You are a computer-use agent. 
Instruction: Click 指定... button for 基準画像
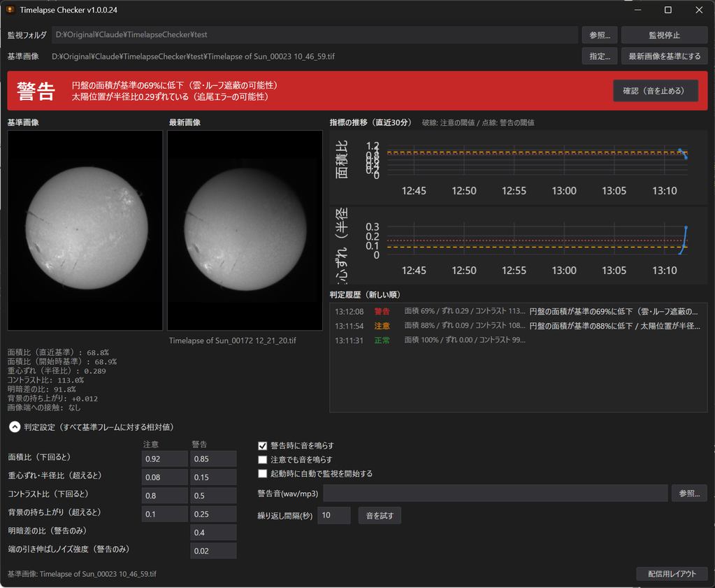click(599, 56)
